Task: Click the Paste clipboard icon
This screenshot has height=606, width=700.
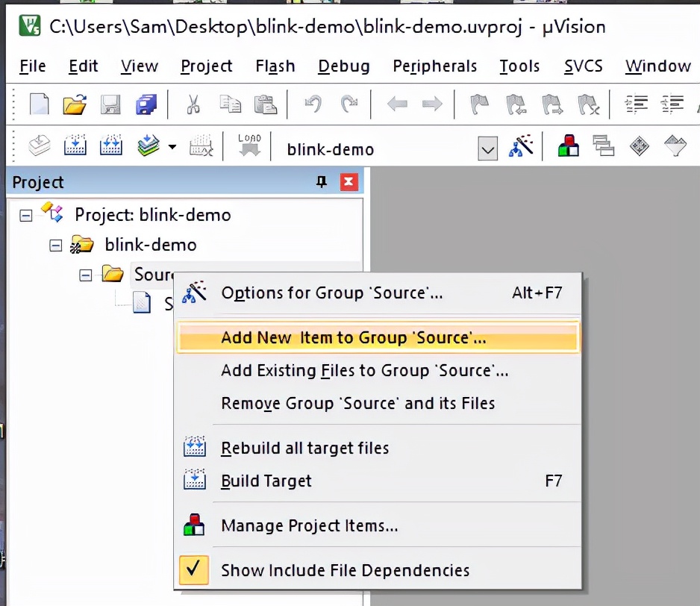Action: pos(266,104)
